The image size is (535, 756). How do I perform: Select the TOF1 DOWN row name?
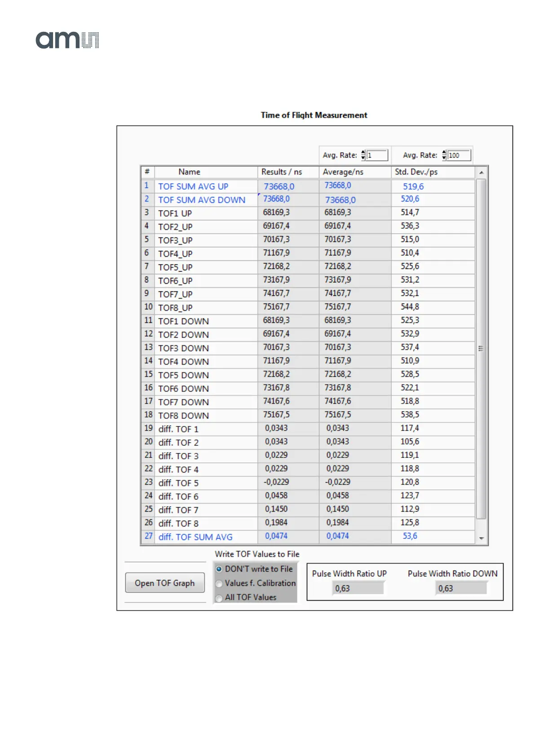point(183,321)
